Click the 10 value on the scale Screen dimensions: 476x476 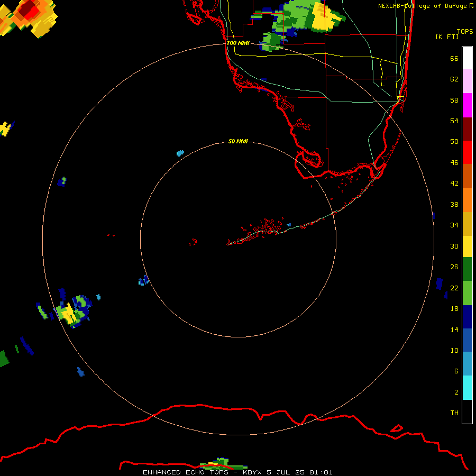point(454,350)
